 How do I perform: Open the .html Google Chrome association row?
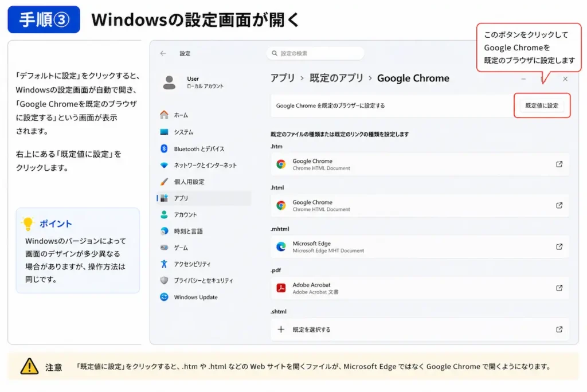420,206
